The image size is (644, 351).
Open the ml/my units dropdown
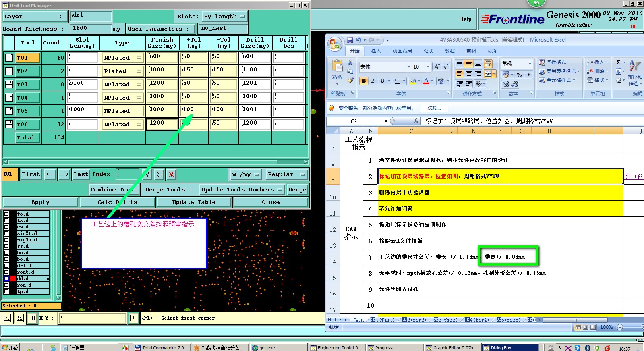click(x=245, y=174)
